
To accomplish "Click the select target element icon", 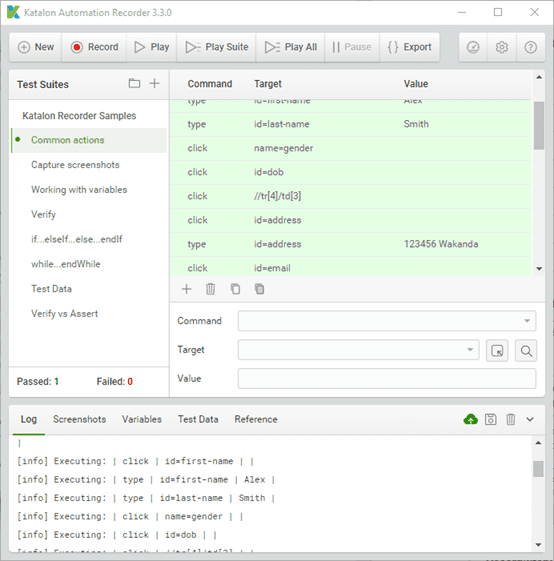I will click(x=497, y=351).
